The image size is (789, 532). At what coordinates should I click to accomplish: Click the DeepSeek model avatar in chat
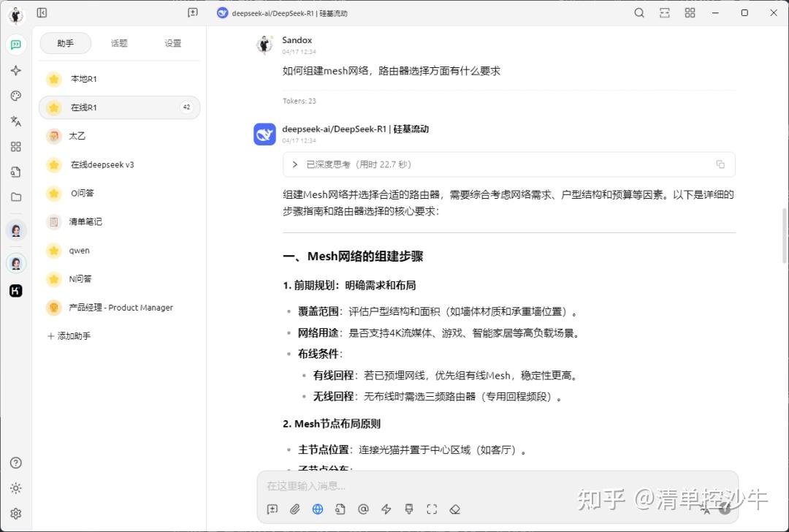(264, 134)
